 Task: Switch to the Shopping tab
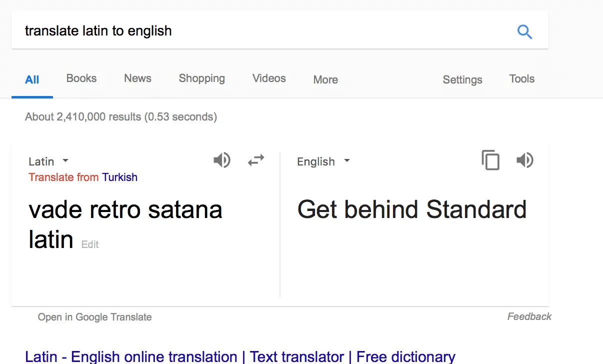click(x=201, y=78)
